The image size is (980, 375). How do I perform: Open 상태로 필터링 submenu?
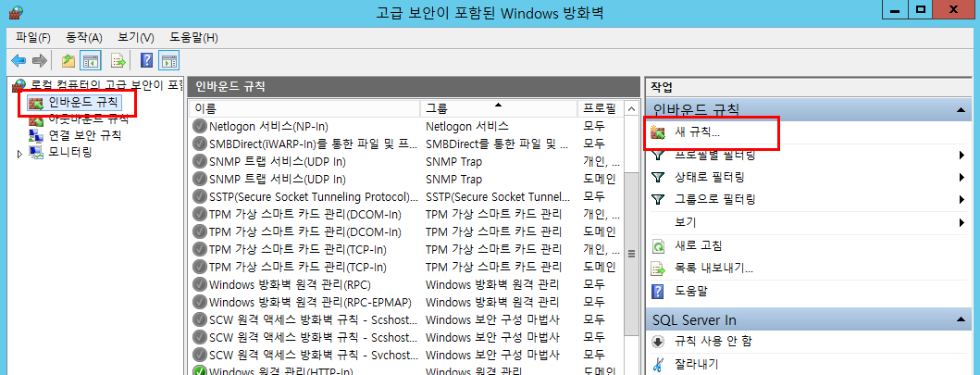tap(808, 178)
